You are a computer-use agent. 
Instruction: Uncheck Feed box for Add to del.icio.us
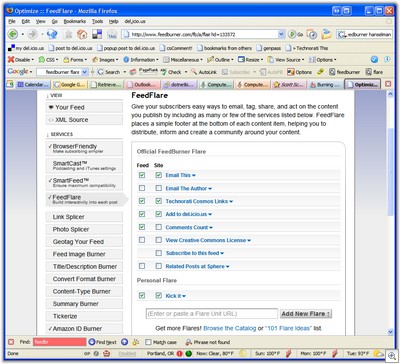tap(142, 214)
